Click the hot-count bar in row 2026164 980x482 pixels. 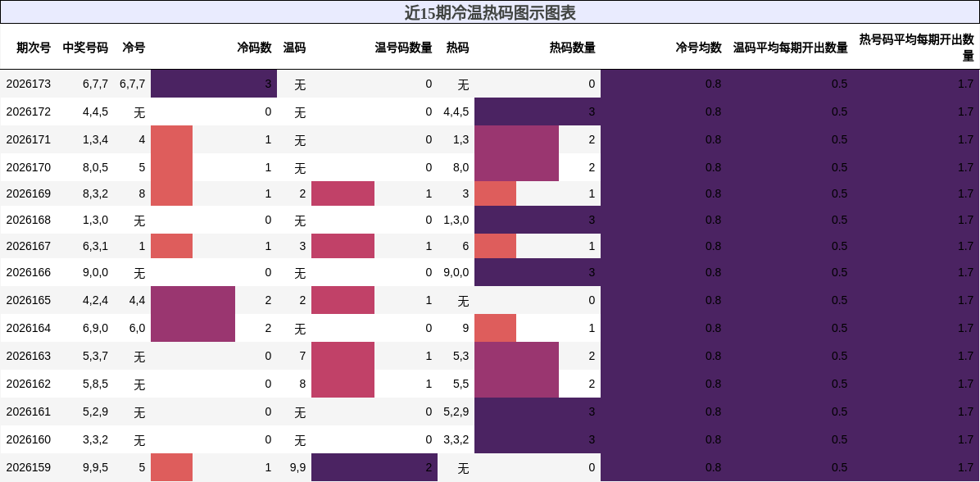click(x=496, y=328)
